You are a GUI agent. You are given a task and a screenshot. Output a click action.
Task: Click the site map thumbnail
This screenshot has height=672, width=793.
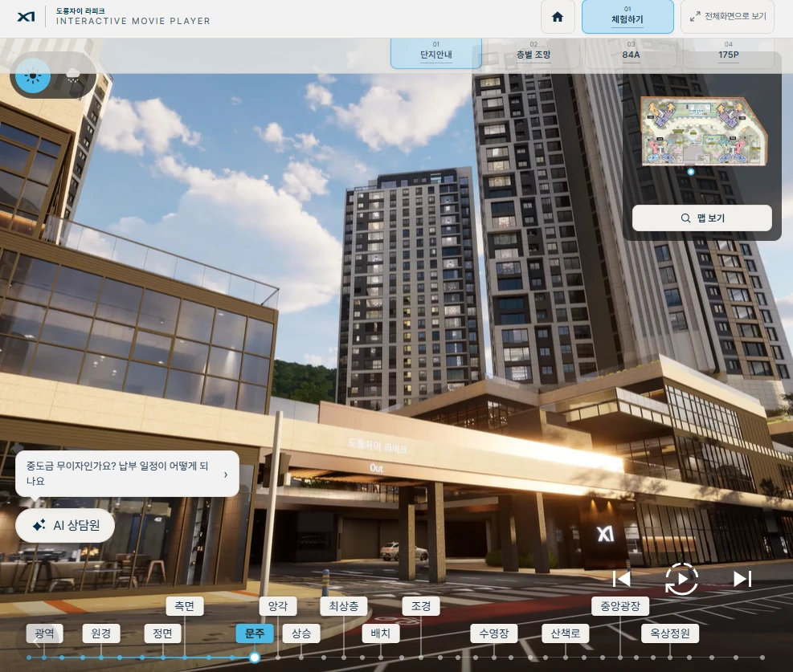point(704,132)
